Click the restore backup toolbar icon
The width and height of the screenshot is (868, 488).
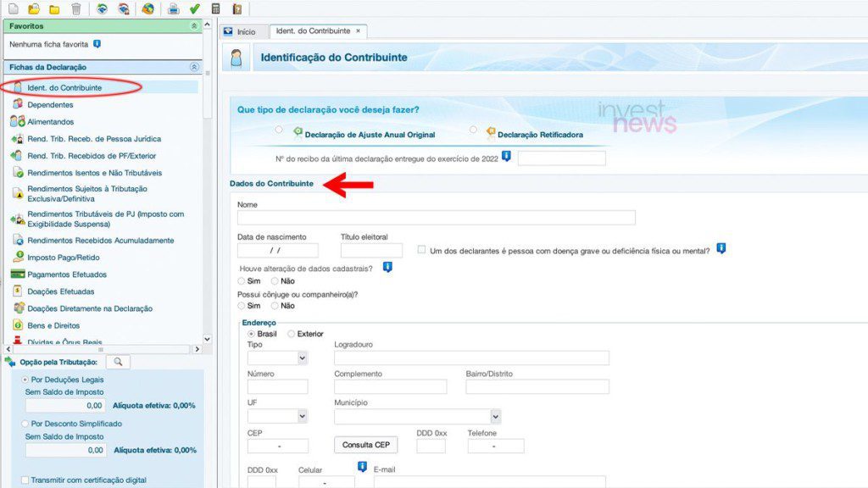pyautogui.click(x=124, y=8)
